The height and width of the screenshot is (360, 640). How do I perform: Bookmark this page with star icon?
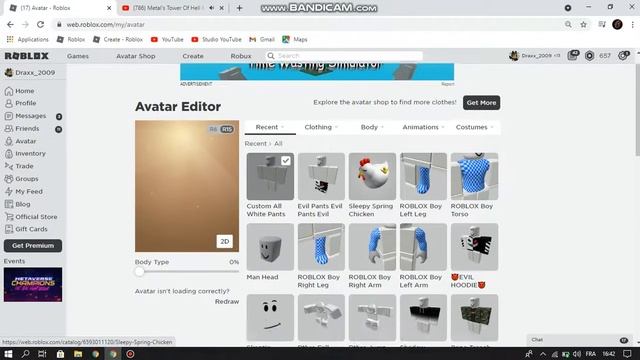coord(583,24)
